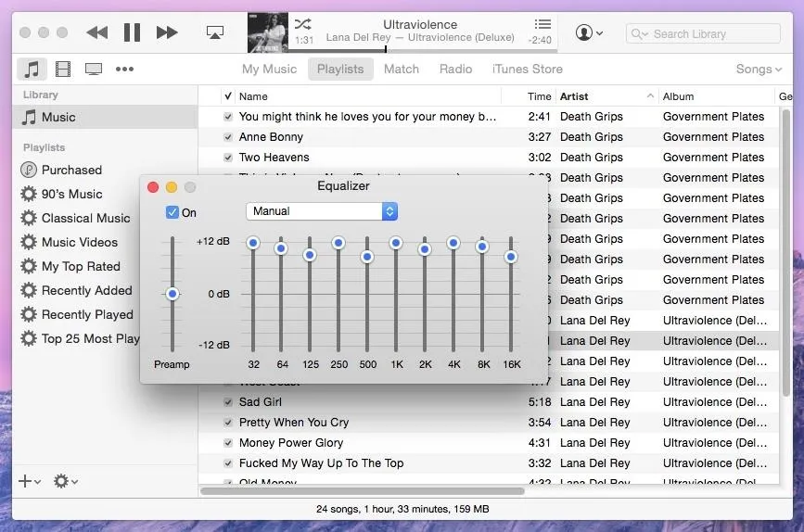Viewport: 804px width, 532px height.
Task: Uncheck the Anne Bonny song checkbox
Action: (228, 137)
